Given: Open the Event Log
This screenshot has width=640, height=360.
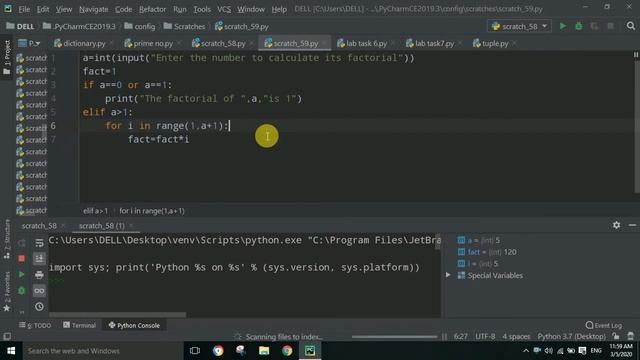Looking at the screenshot, I should [604, 325].
